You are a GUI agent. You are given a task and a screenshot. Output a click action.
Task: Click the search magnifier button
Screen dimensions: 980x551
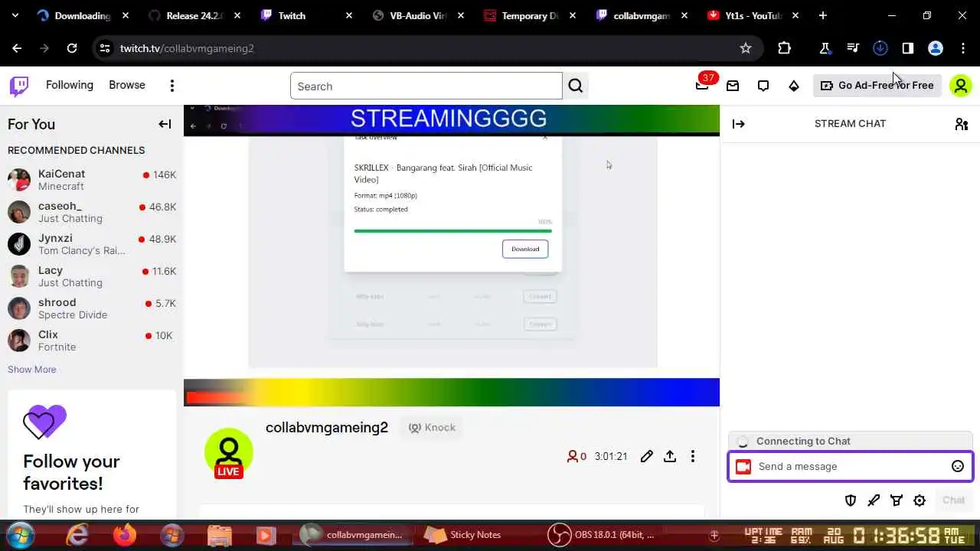tap(576, 86)
